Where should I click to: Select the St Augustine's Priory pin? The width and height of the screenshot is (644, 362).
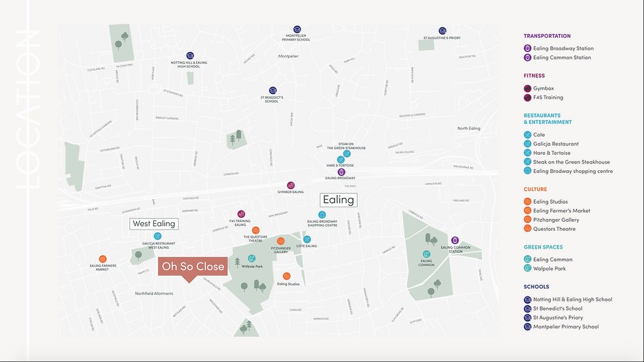443,29
